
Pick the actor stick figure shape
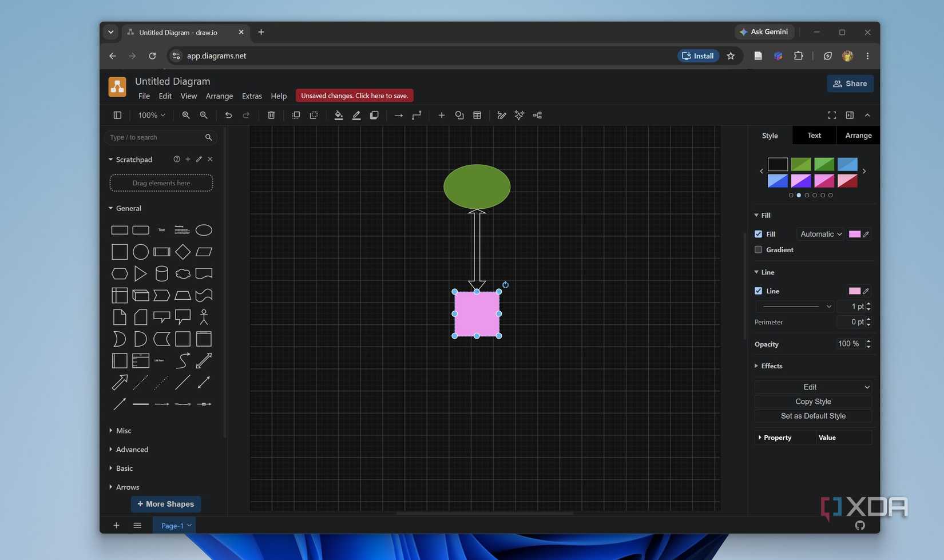coord(204,317)
